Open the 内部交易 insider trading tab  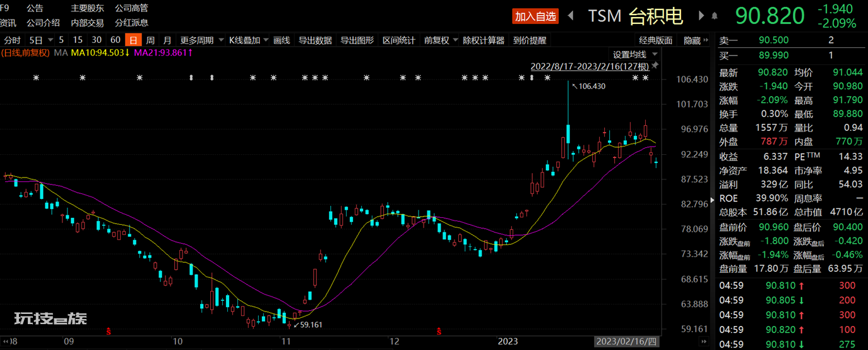pos(87,23)
